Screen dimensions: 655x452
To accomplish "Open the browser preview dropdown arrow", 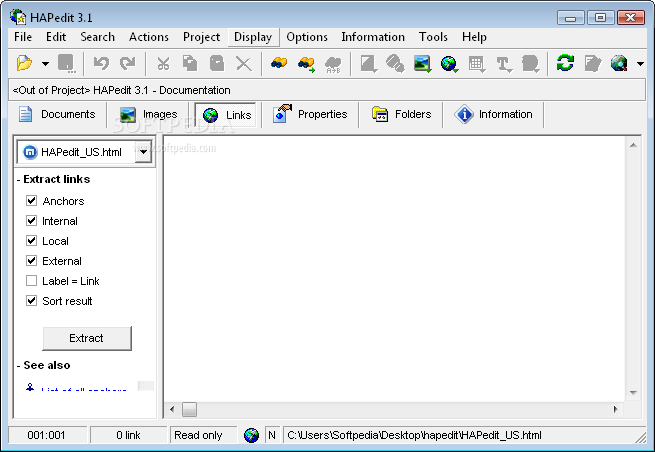I will coord(640,64).
